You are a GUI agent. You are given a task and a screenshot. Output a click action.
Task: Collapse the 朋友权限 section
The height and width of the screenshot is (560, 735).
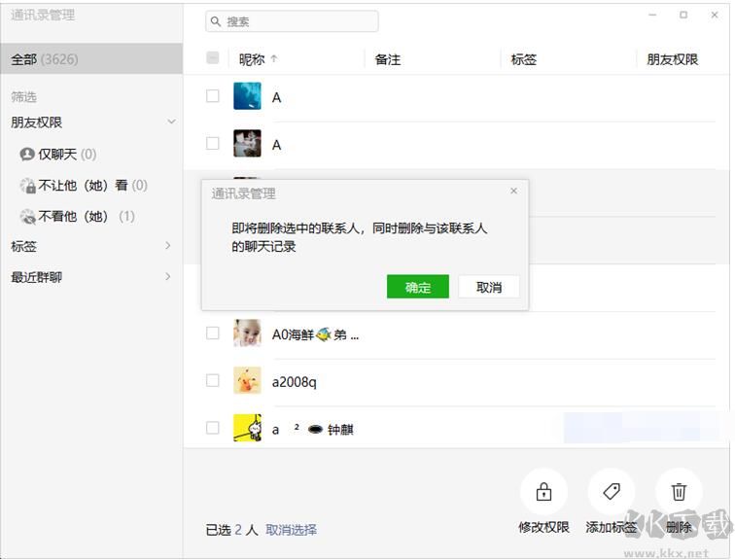171,122
